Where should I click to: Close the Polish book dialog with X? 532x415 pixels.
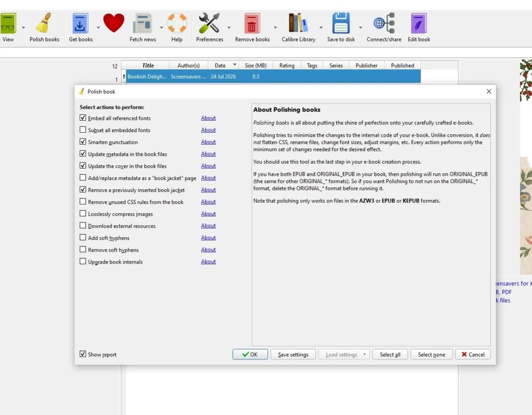coord(488,92)
